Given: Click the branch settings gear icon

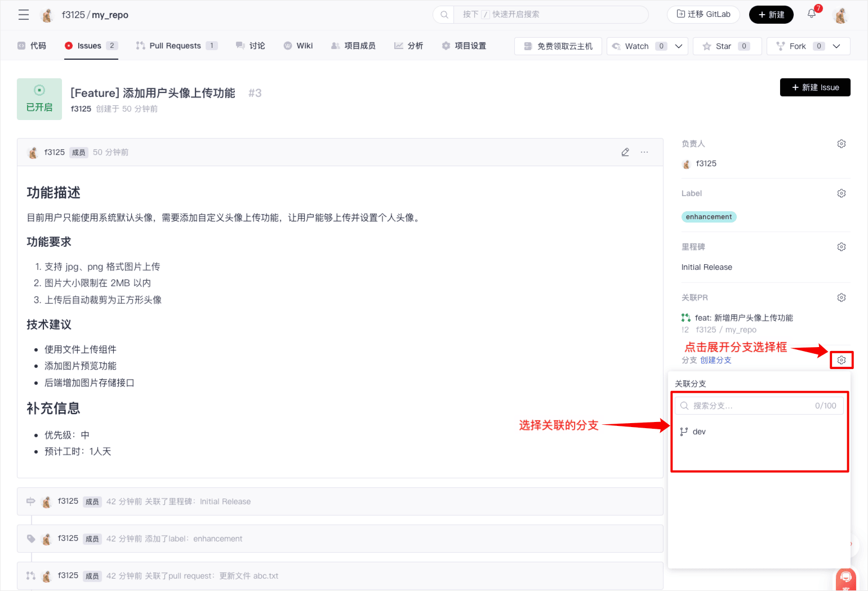Looking at the screenshot, I should click(x=841, y=360).
